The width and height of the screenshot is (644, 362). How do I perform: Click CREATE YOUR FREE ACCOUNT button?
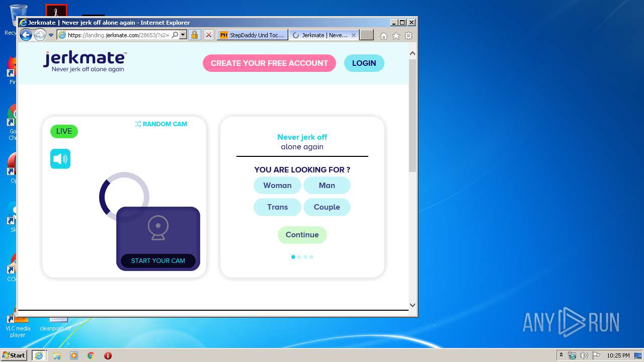tap(269, 63)
